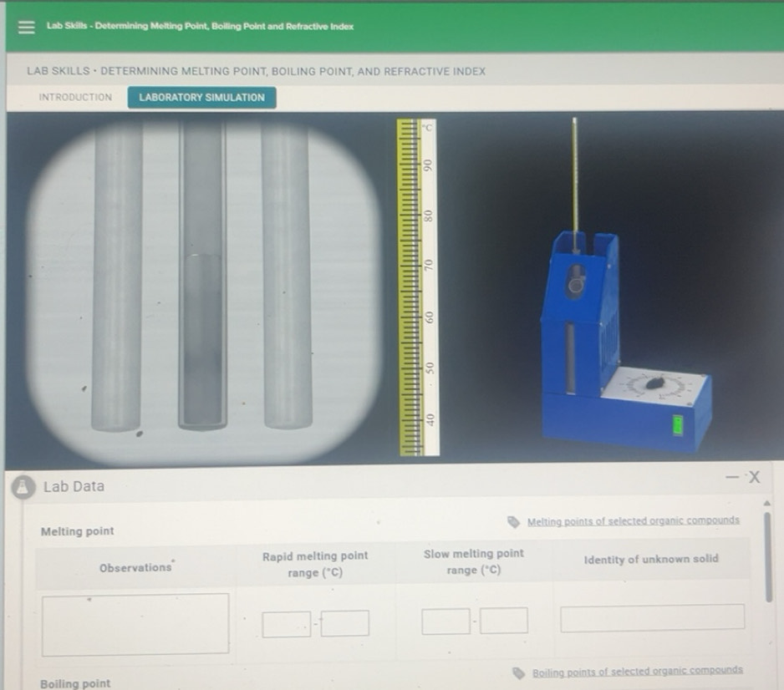Click the tag icon beside Melting points link
This screenshot has width=784, height=690.
513,522
